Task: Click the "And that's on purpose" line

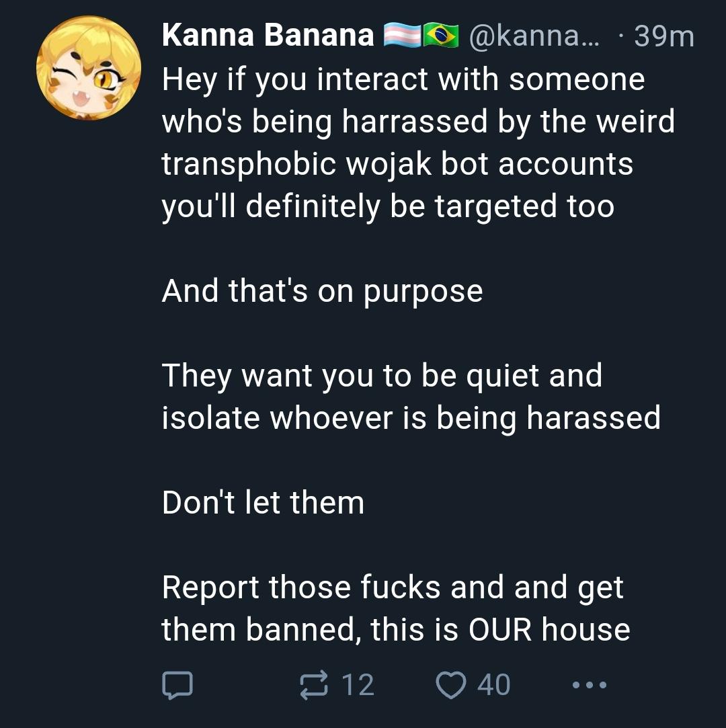Action: [x=322, y=291]
